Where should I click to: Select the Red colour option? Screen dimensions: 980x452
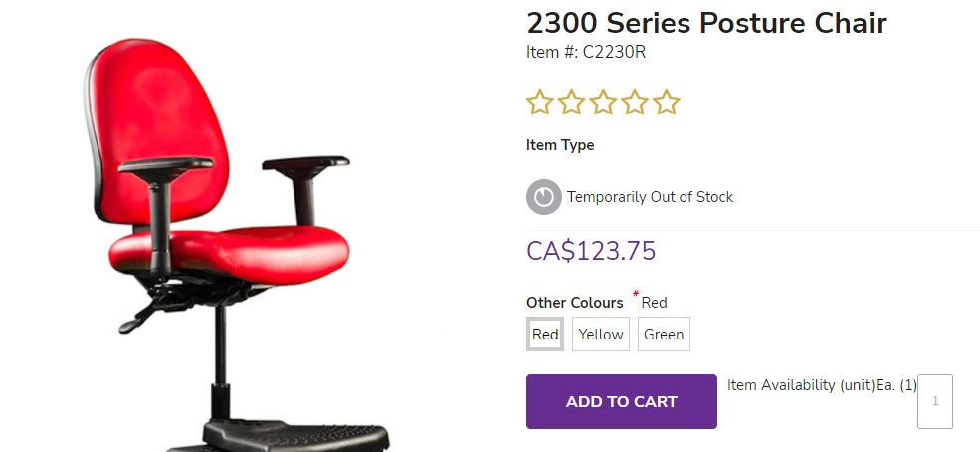click(x=545, y=334)
